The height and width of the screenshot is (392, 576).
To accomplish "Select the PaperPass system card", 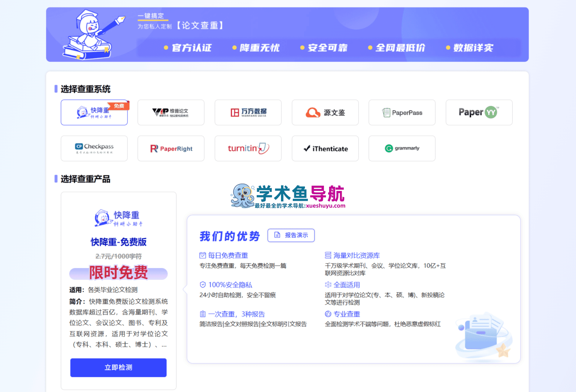I will tap(402, 112).
